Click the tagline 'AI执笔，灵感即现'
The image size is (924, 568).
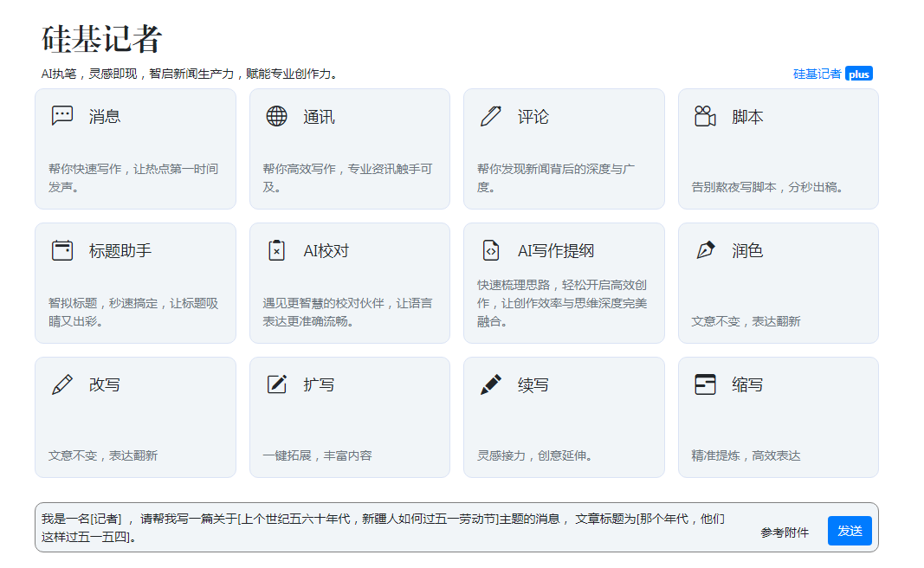click(89, 74)
